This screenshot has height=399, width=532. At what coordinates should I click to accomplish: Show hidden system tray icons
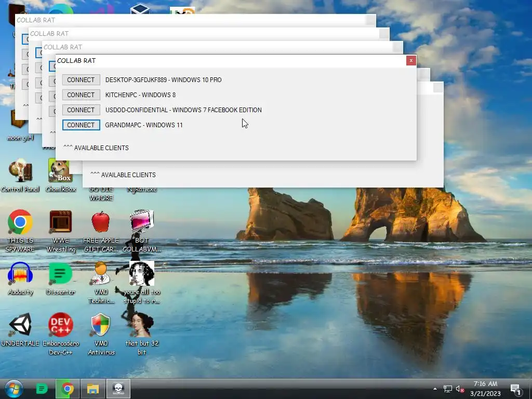pos(435,389)
